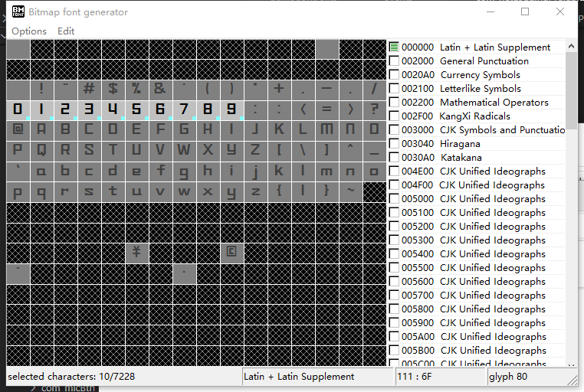Select the ~ tilde glyph cell
This screenshot has width=584, height=392.
pyautogui.click(x=351, y=191)
